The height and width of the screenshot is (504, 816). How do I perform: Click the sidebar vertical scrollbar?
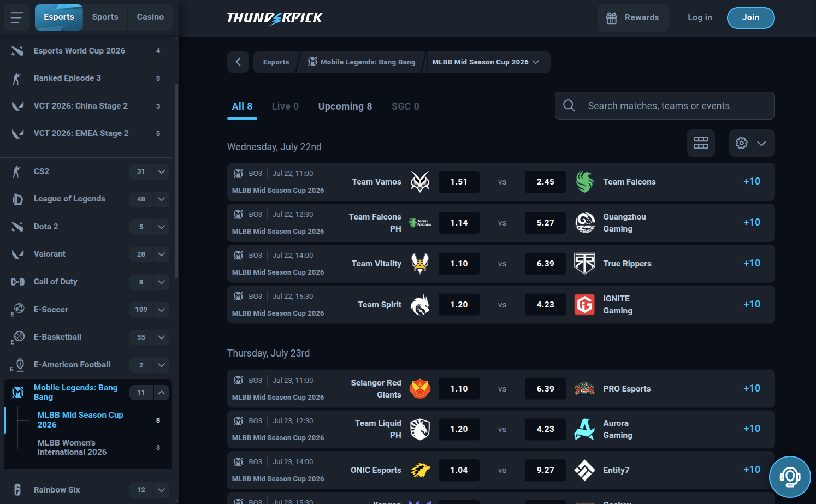tap(176, 180)
